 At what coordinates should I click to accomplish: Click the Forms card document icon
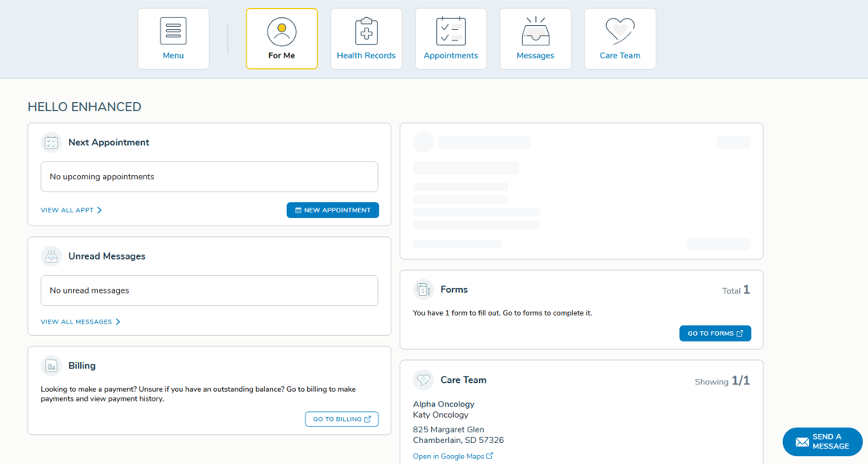tap(423, 290)
